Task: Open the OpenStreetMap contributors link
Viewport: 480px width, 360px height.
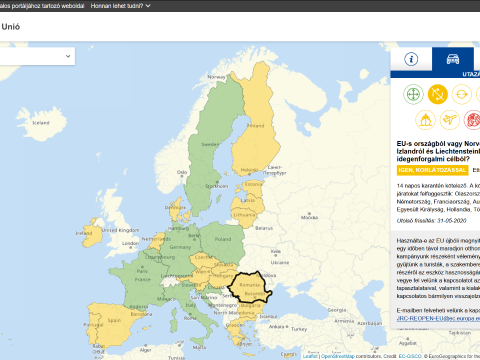Action: click(x=337, y=356)
